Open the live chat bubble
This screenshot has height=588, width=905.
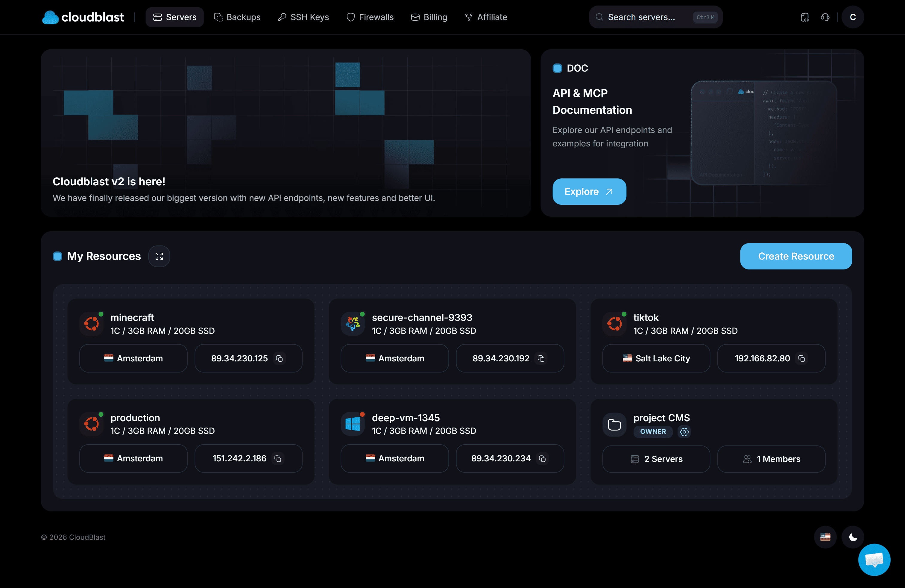click(x=874, y=560)
